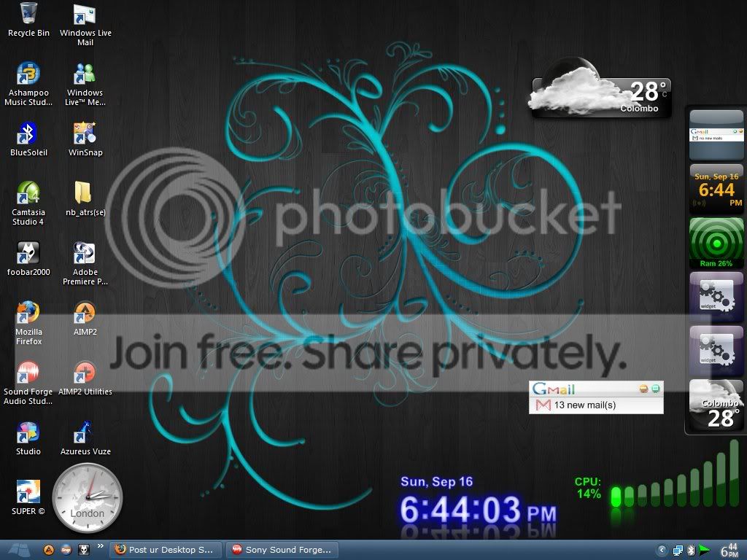Switch to the Post ur Desktop taskbar item
Viewport: 747px width, 560px height.
(166, 550)
